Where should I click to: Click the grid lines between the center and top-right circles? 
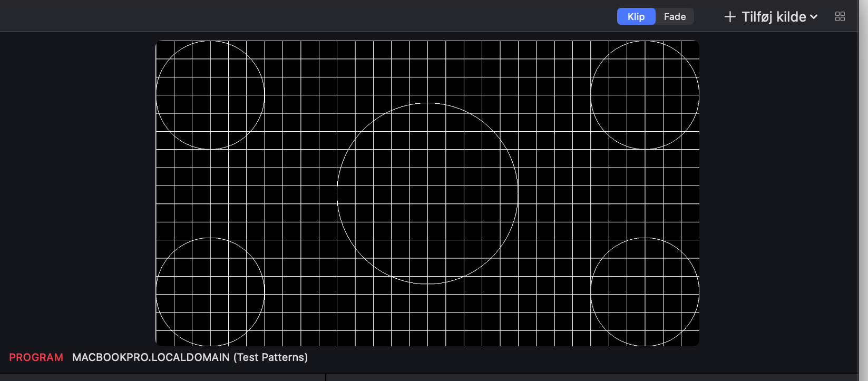pyautogui.click(x=553, y=95)
